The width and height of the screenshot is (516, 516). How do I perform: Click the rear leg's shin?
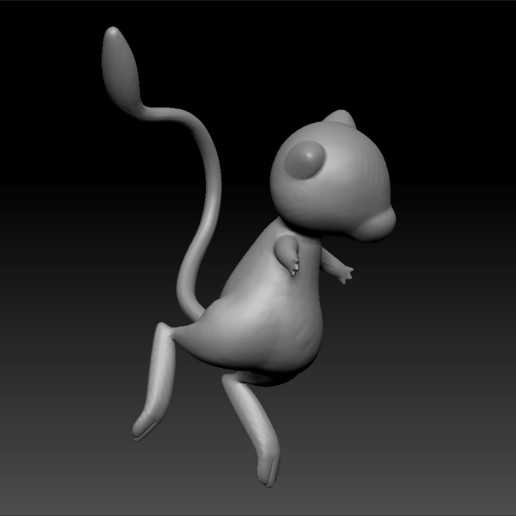click(x=160, y=377)
